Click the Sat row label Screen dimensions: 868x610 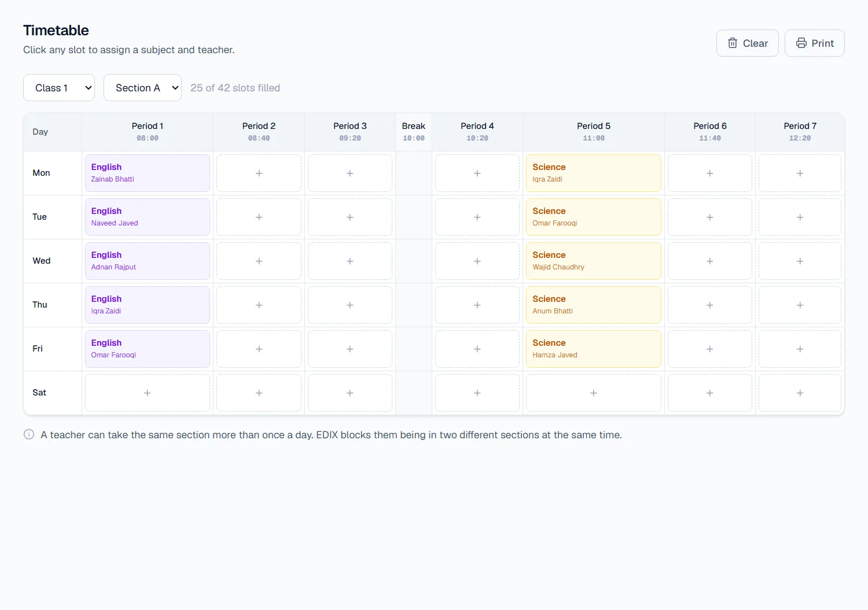pos(39,393)
